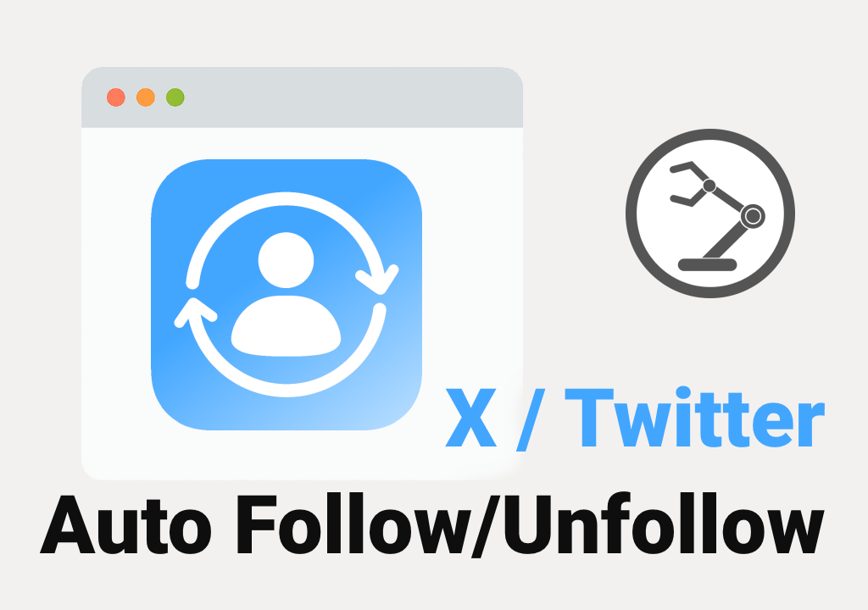Click the word "Auto" in the title

pos(125,524)
